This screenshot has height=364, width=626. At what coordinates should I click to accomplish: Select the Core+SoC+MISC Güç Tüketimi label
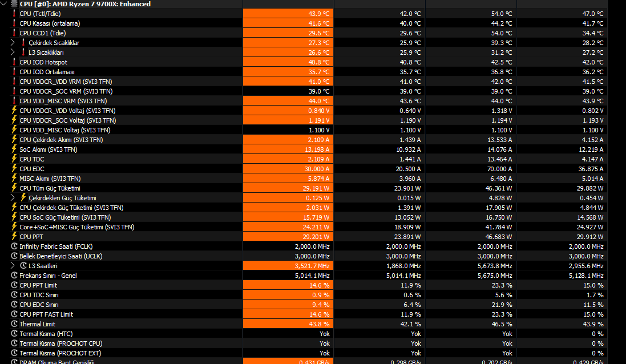pyautogui.click(x=77, y=227)
